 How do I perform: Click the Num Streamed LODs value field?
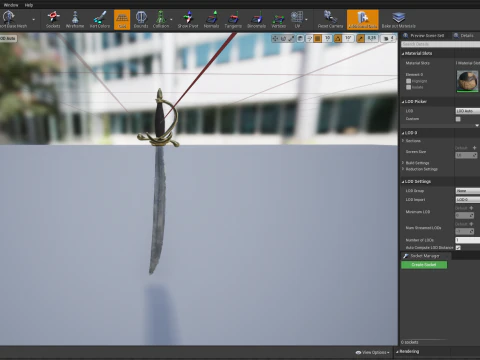click(465, 231)
